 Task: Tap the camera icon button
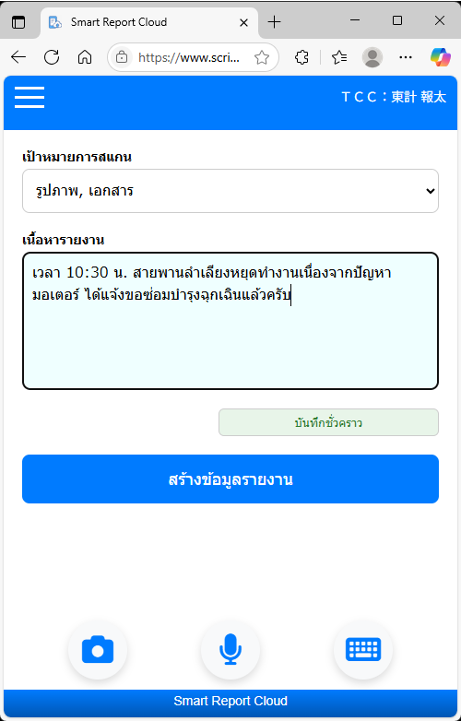(x=97, y=649)
